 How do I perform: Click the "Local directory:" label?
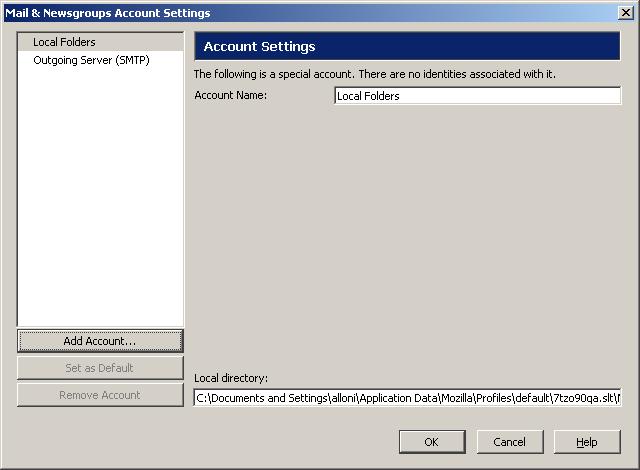(231, 377)
